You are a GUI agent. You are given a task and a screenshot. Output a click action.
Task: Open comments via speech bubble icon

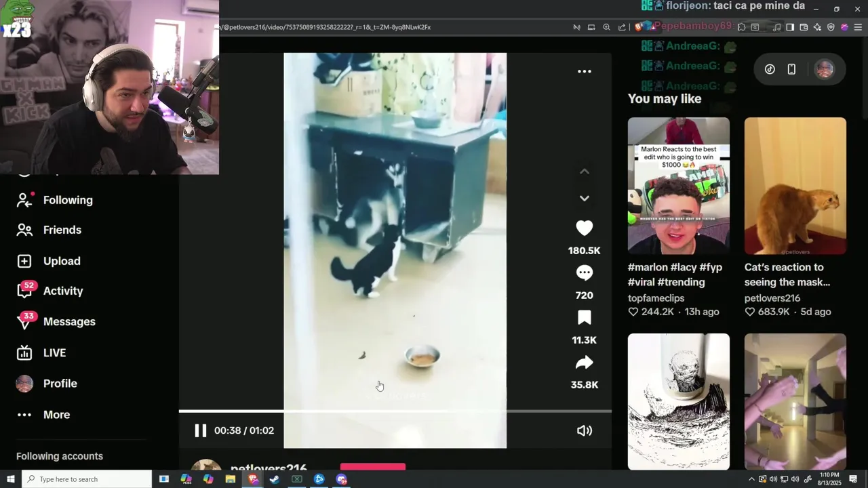(x=584, y=273)
